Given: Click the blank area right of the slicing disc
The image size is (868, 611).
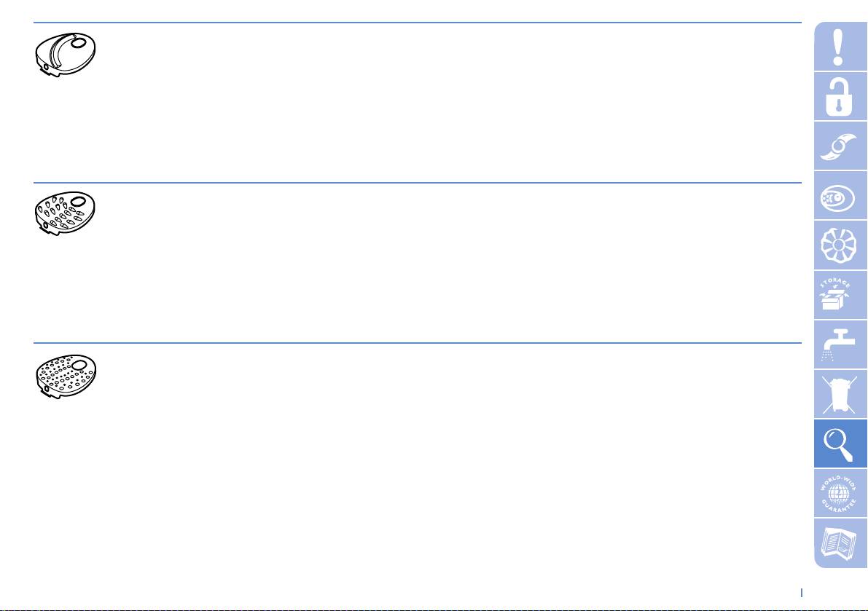Looking at the screenshot, I should [437, 102].
